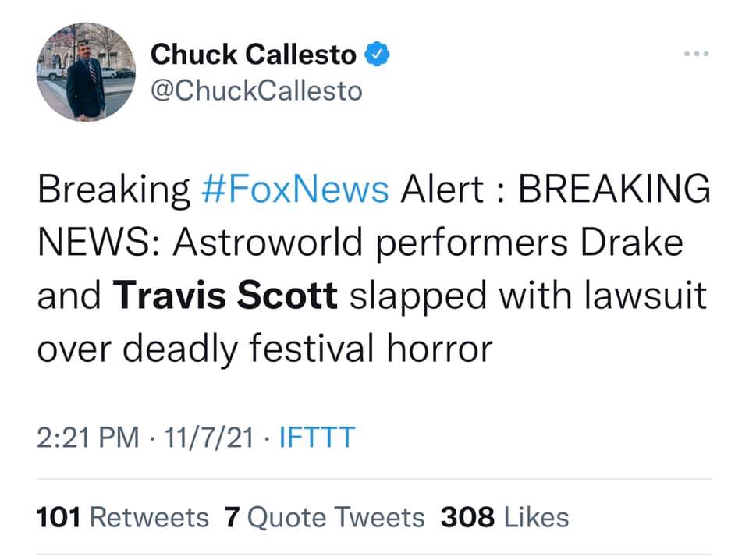Screen dimensions: 749x560
Task: Click the word Astroworld in the tweet
Action: point(277,243)
